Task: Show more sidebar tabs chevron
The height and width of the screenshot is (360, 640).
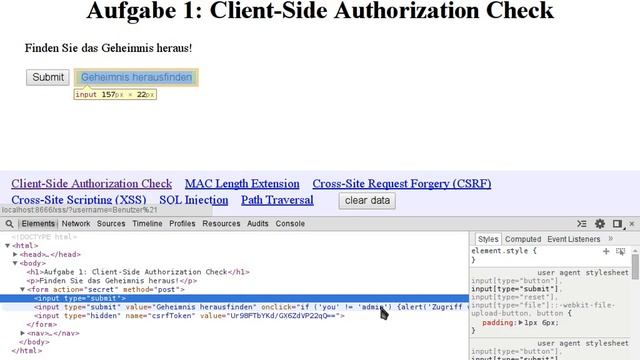Action: pos(611,239)
